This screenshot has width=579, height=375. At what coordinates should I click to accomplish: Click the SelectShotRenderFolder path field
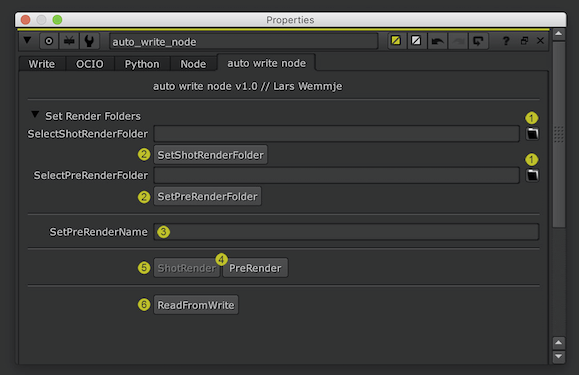pos(336,134)
